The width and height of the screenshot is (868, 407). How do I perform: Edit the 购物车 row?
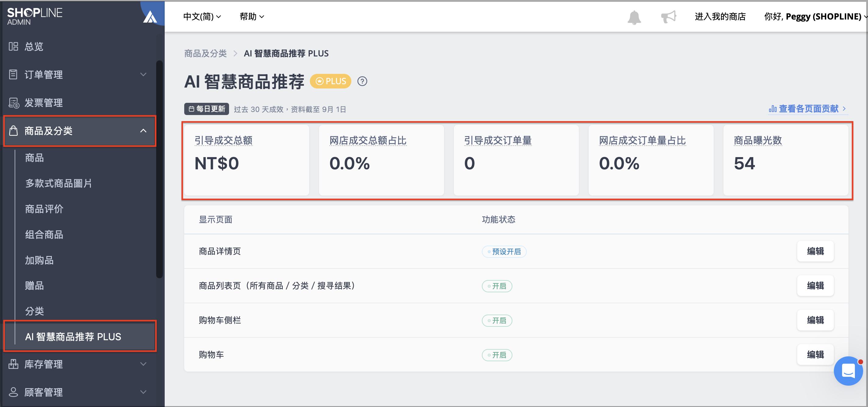(x=815, y=355)
